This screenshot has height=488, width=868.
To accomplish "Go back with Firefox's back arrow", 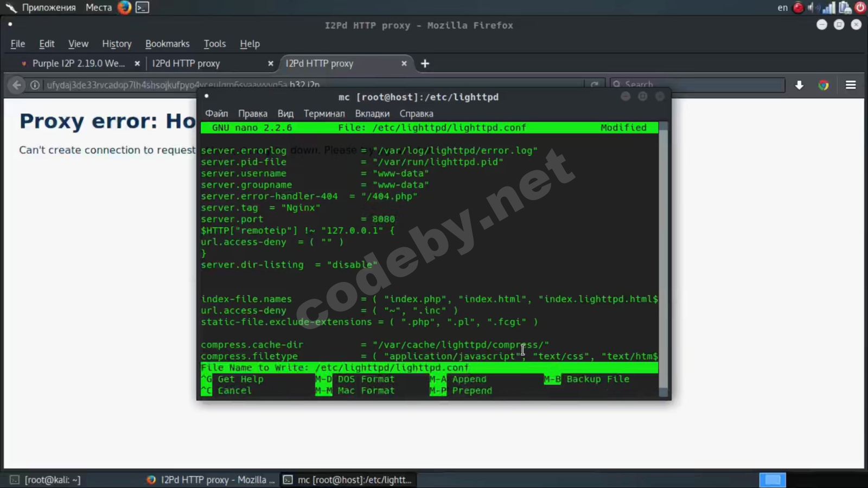I will (17, 85).
